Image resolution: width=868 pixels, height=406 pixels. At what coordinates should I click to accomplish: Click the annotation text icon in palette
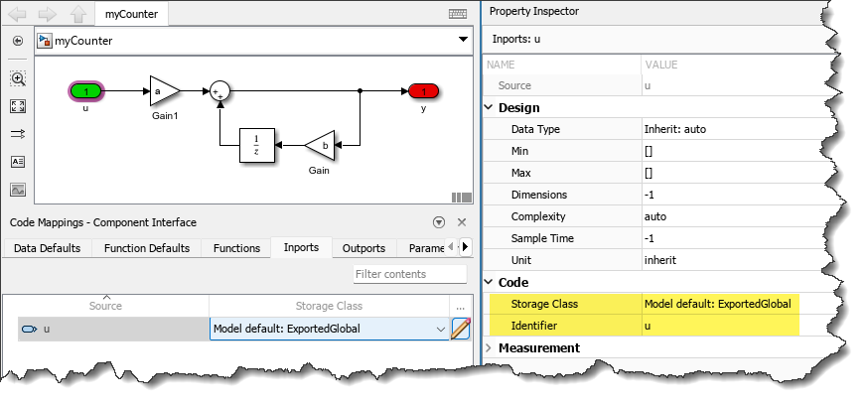(x=18, y=162)
